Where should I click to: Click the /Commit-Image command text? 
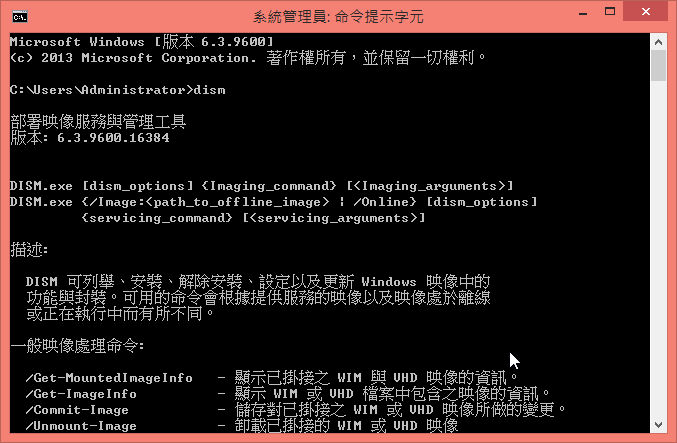click(x=77, y=410)
